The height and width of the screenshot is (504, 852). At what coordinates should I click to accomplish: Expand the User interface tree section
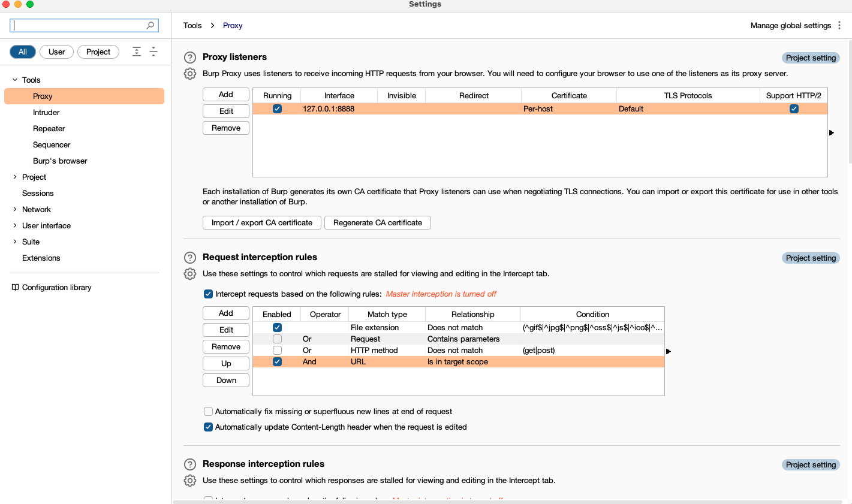pyautogui.click(x=15, y=225)
